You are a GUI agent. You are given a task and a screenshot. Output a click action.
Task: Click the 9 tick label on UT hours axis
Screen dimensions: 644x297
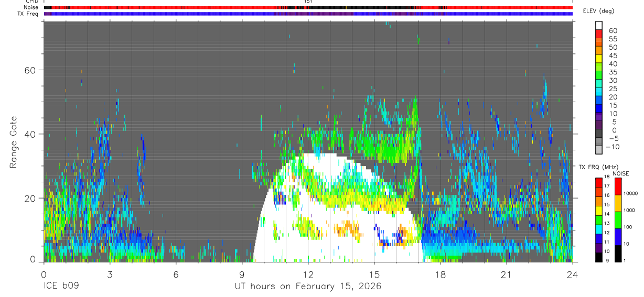[242, 274]
